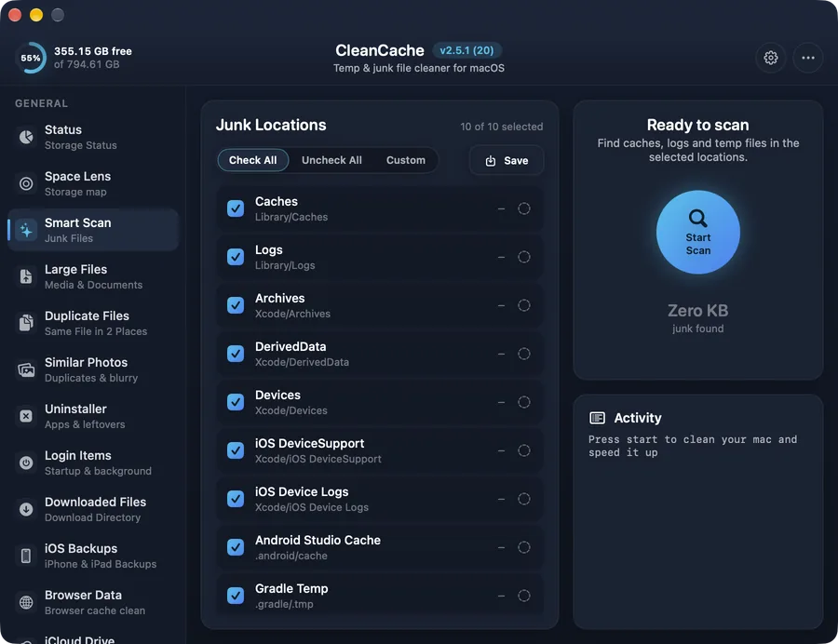This screenshot has height=644, width=838.
Task: Uncheck the iOS Device Logs checkbox
Action: pyautogui.click(x=236, y=499)
